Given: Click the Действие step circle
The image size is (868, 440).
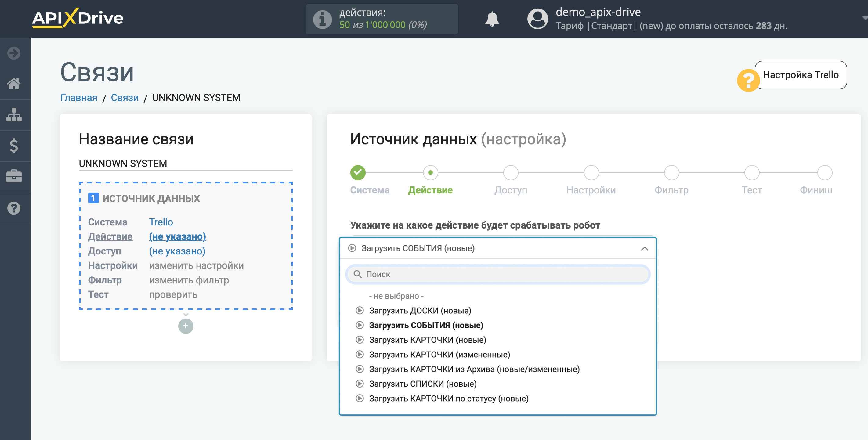Looking at the screenshot, I should (430, 172).
